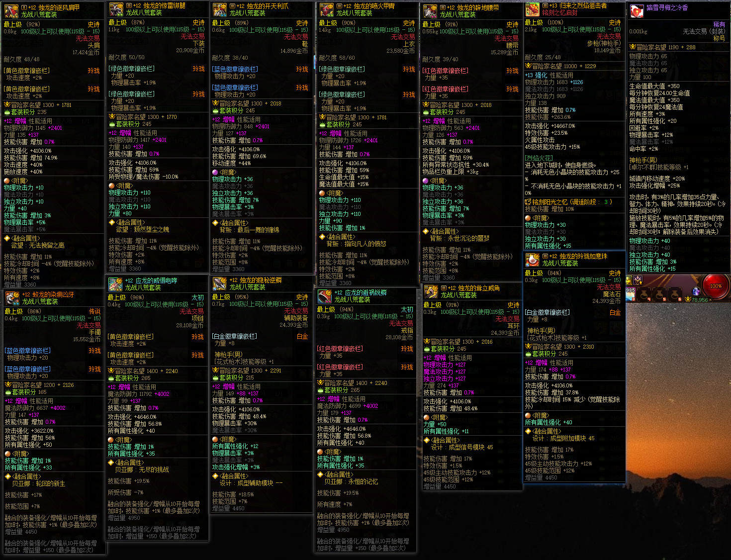Select the 归来之烈焰狙击者 weapon icon
Screen dimensions: 731x560
click(x=532, y=9)
